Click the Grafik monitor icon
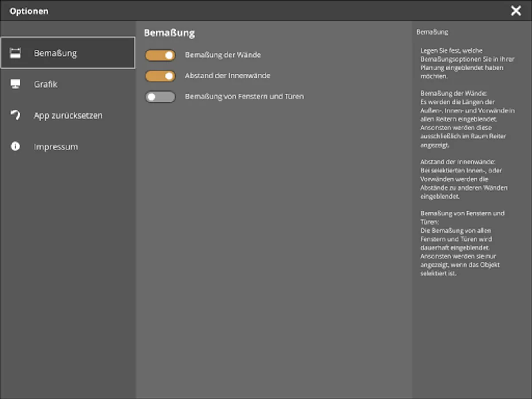 (16, 84)
